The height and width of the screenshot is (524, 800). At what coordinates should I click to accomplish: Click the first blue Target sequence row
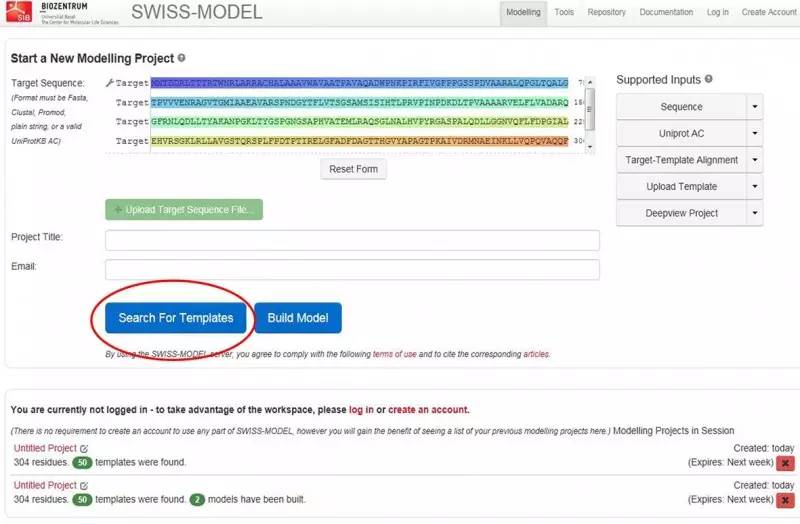point(359,83)
